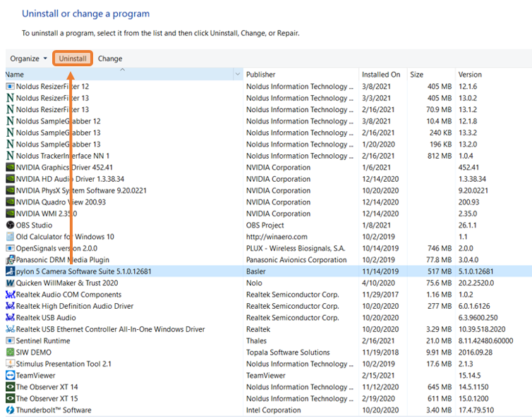Click the Realtek USB Ethernet Controller icon
Viewport: 532px width, 418px height.
tap(10, 329)
